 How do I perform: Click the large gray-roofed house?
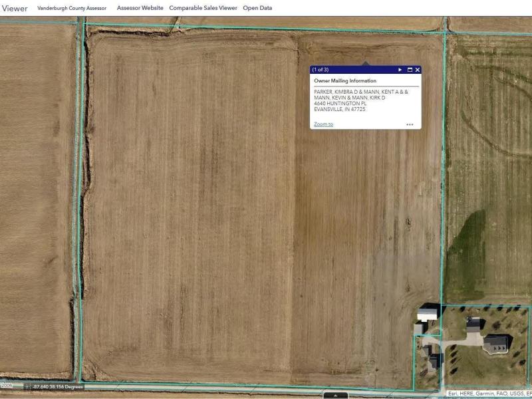click(x=495, y=343)
